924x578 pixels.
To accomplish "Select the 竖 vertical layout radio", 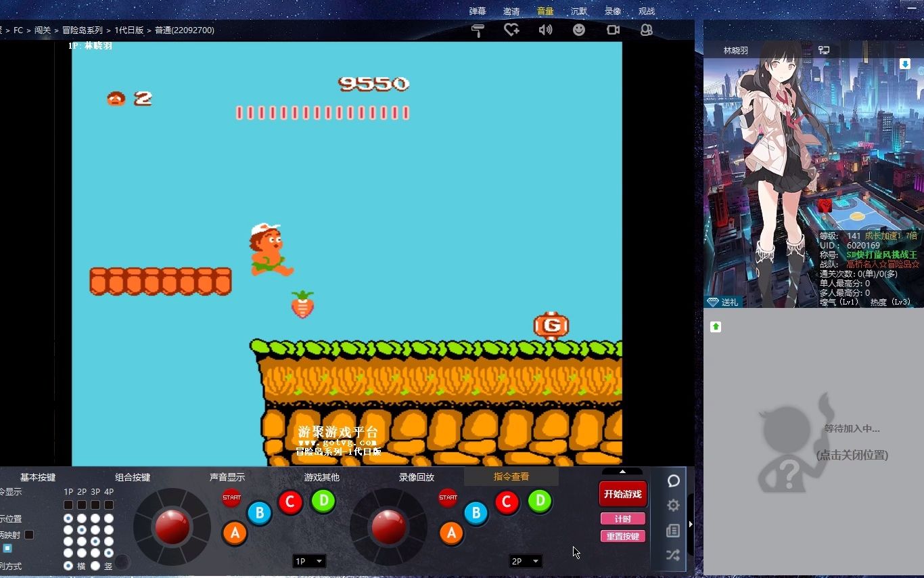I will click(x=95, y=565).
